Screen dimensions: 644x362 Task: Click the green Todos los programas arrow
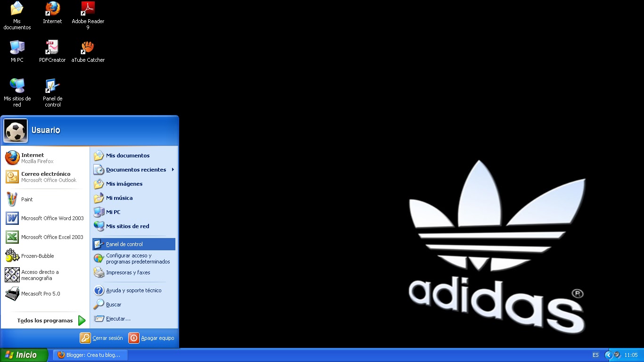tap(82, 321)
